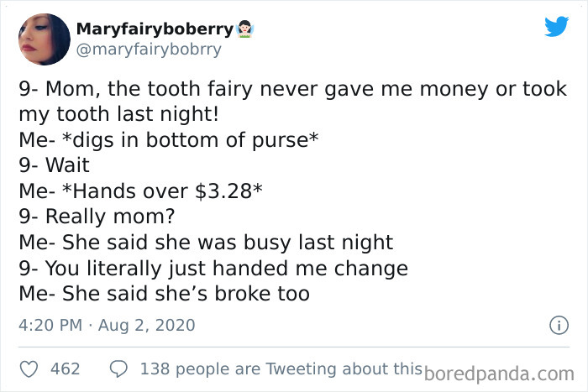Click the Twitter bird logo

point(556,27)
